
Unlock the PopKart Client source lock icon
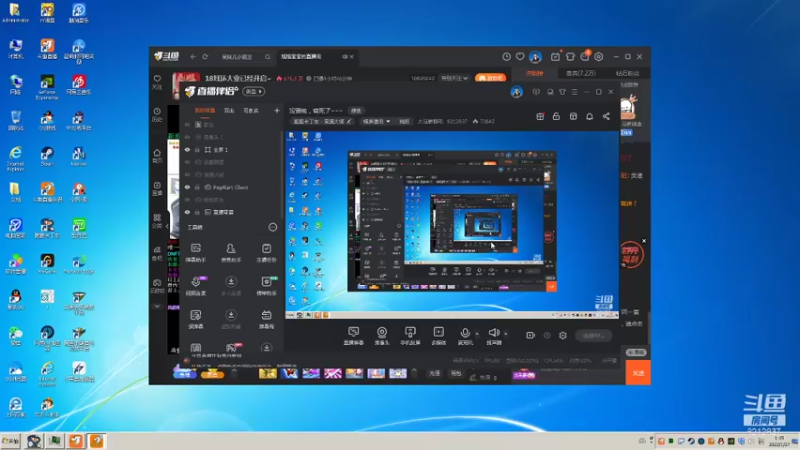(197, 187)
